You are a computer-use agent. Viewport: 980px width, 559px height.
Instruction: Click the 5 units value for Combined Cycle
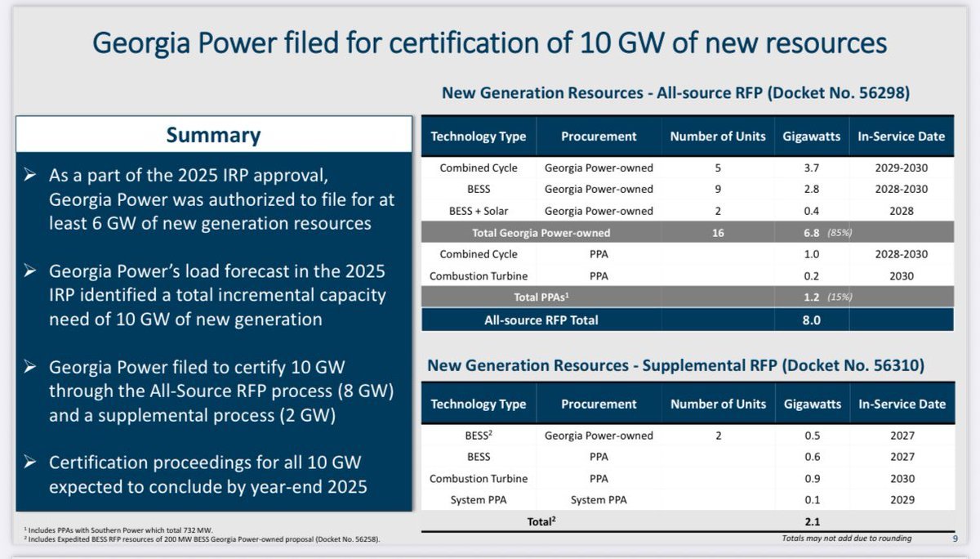click(x=718, y=168)
